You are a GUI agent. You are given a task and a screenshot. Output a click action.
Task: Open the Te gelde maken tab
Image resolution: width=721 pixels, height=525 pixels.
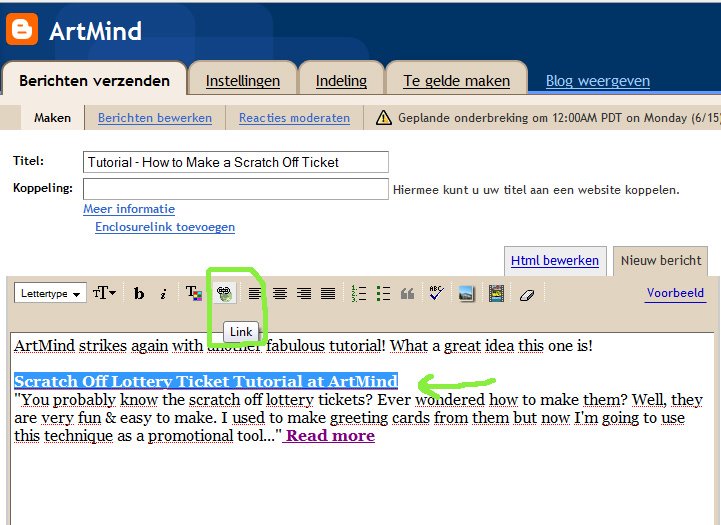click(x=457, y=80)
